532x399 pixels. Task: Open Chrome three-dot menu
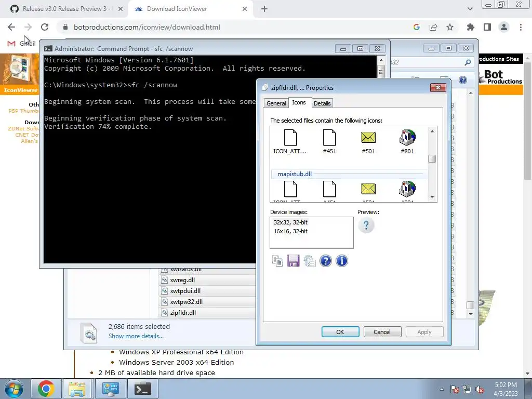pyautogui.click(x=521, y=27)
